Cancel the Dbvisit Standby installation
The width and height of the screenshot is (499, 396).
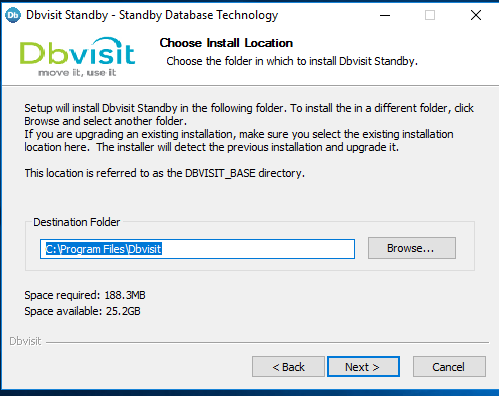(x=449, y=367)
